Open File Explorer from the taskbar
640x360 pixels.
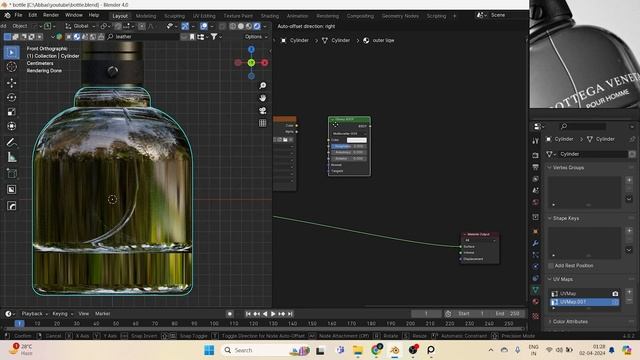coord(358,350)
